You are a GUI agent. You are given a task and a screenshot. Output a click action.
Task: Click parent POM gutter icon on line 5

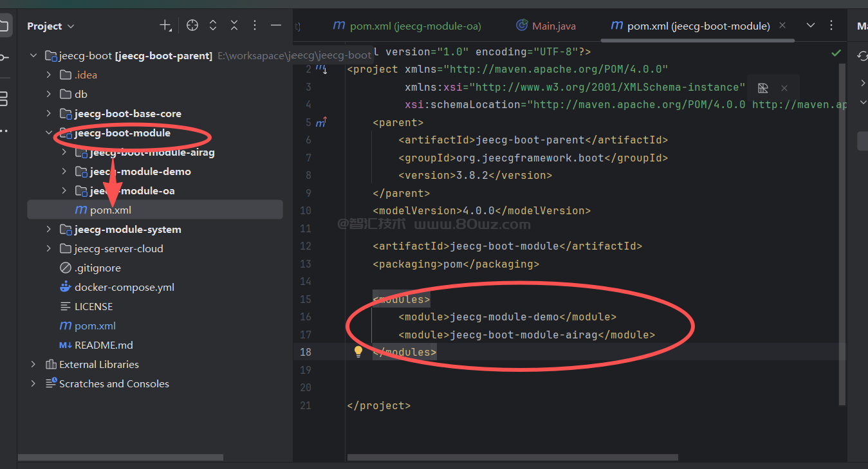321,122
